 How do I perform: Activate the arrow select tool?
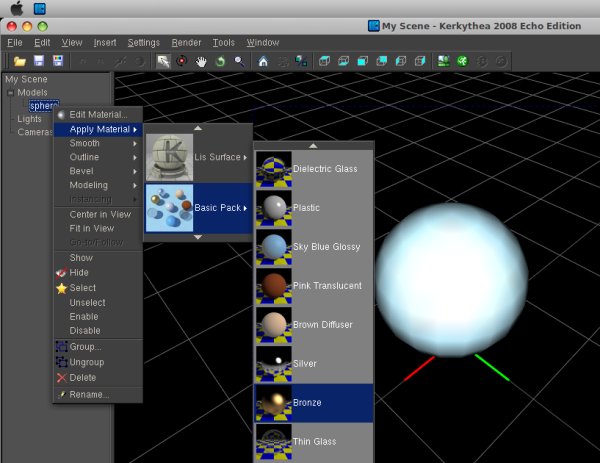coord(163,61)
